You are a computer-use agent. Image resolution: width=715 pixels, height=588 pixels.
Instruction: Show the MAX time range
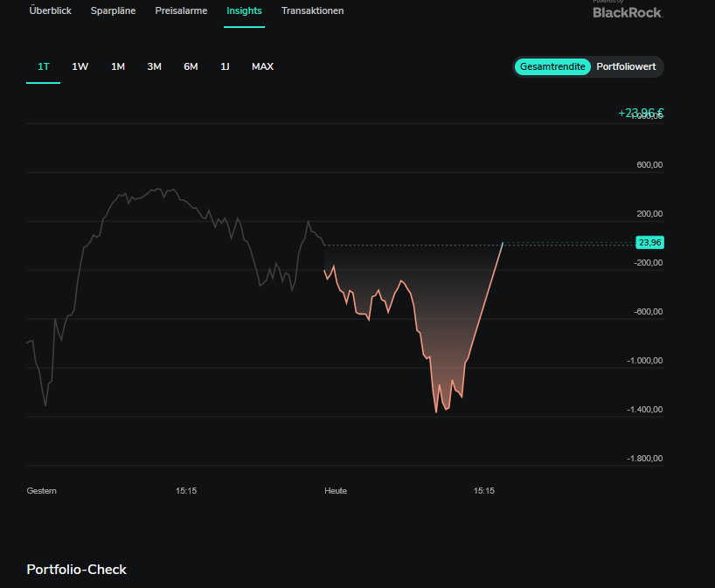coord(262,66)
